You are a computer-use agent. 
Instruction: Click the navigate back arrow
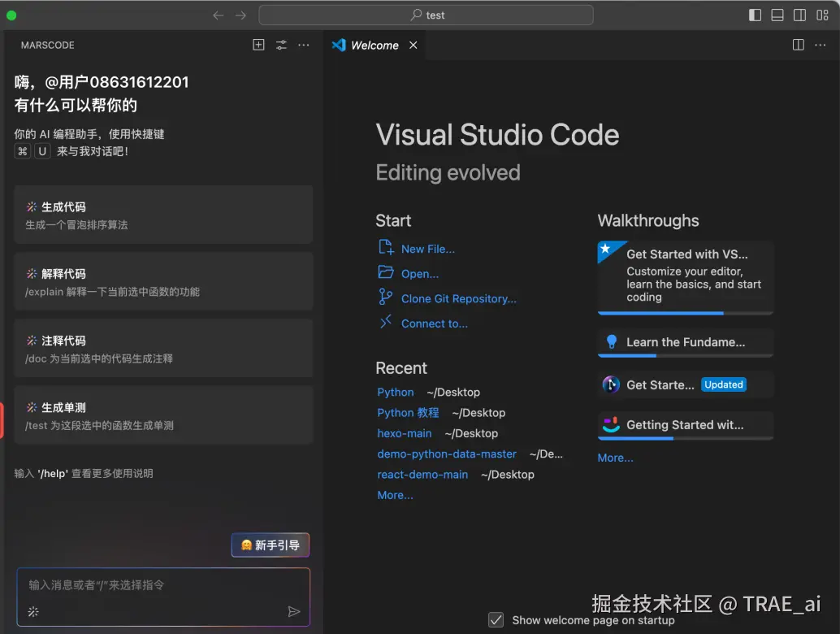coord(218,15)
